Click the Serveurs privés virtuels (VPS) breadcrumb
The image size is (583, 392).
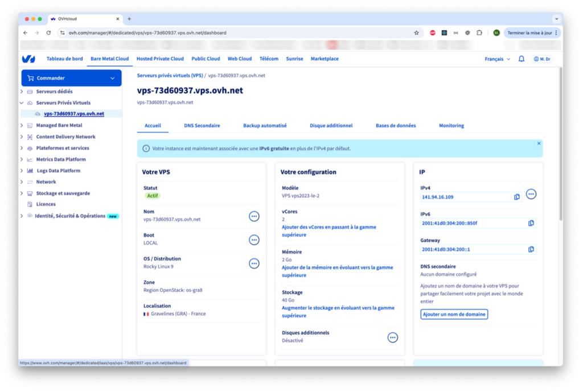pos(170,76)
